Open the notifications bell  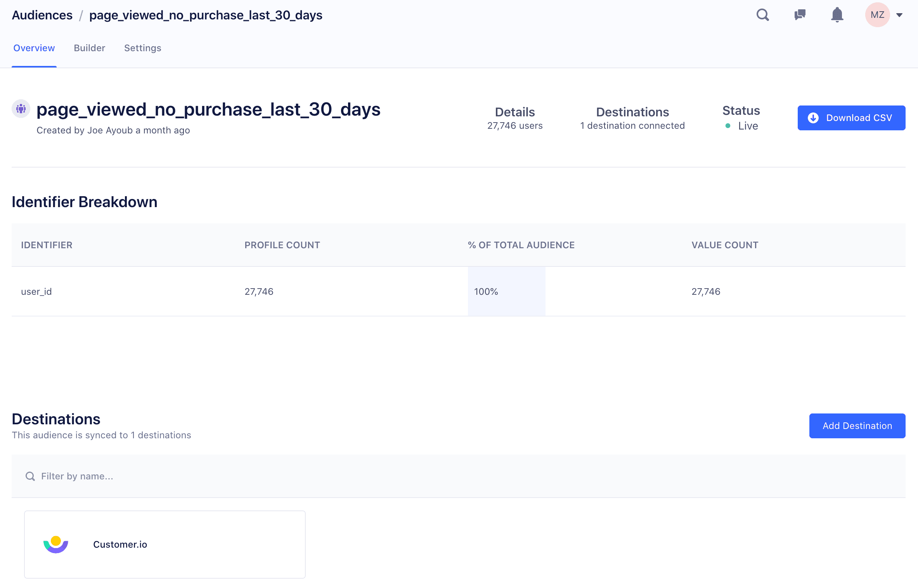click(837, 15)
